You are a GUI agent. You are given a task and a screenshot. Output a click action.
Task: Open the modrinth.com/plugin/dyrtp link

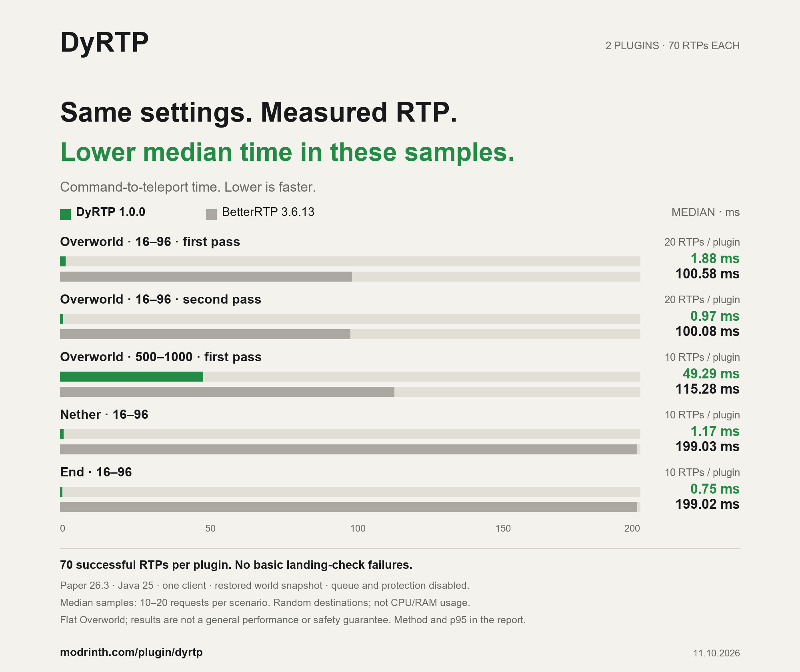click(x=131, y=652)
